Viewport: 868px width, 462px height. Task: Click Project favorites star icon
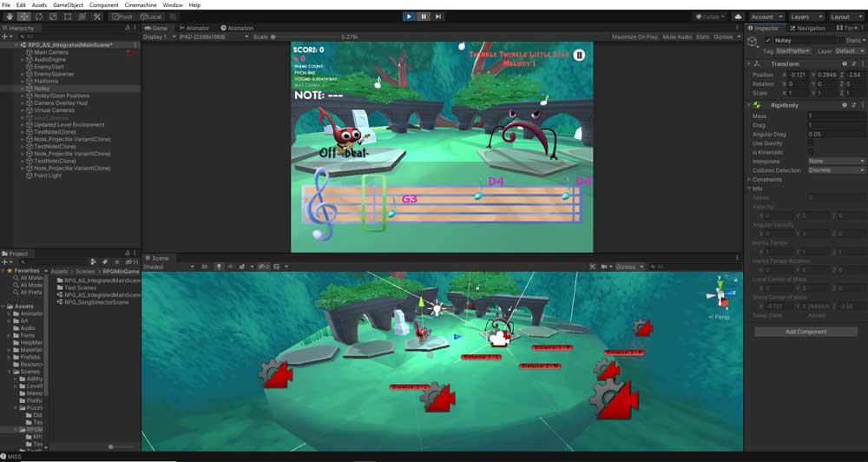pyautogui.click(x=117, y=262)
